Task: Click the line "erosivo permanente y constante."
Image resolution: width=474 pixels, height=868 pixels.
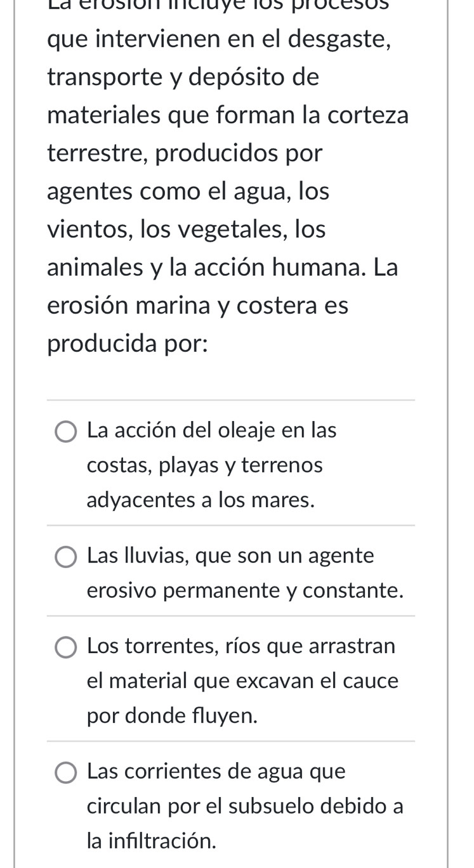Action: [246, 591]
